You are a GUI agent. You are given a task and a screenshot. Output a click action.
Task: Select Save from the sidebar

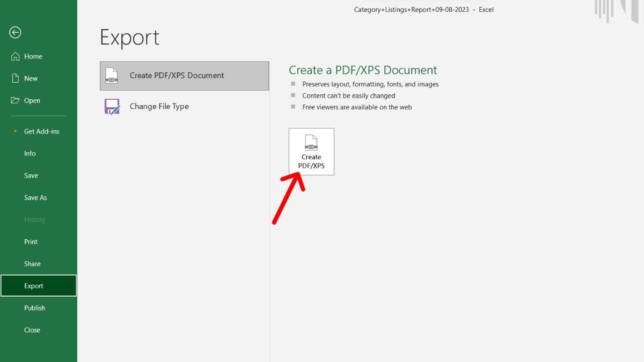click(x=31, y=175)
